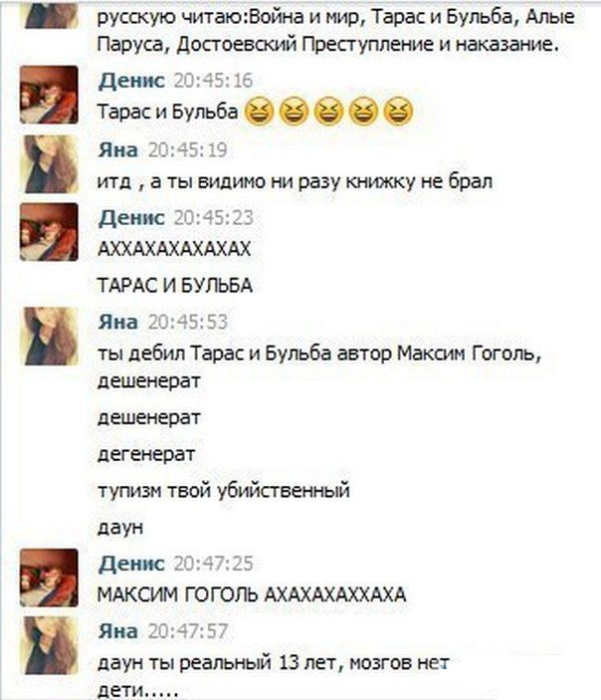
Task: Click first laughing emoji after Тарас и Бульба
Action: pos(260,112)
